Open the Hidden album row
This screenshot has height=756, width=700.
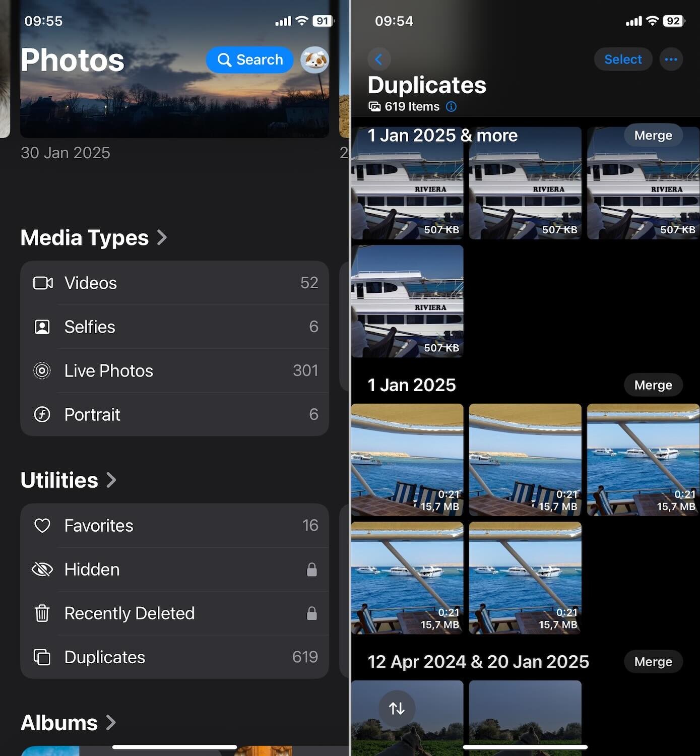pos(174,570)
